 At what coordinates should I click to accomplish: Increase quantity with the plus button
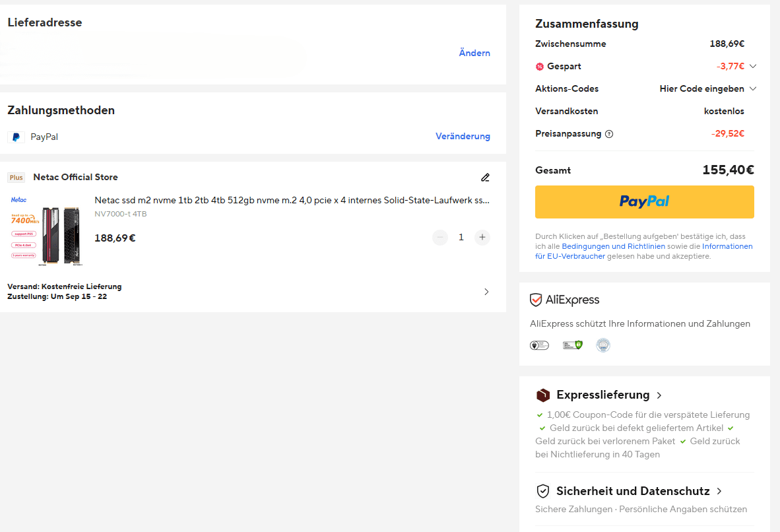point(482,237)
